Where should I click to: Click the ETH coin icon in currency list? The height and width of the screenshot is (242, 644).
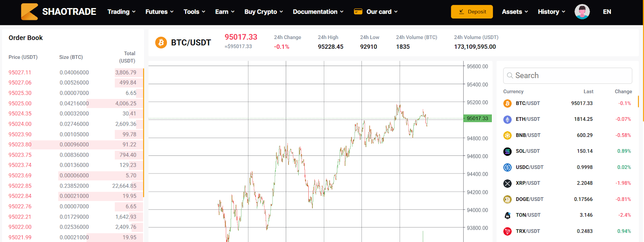508,119
